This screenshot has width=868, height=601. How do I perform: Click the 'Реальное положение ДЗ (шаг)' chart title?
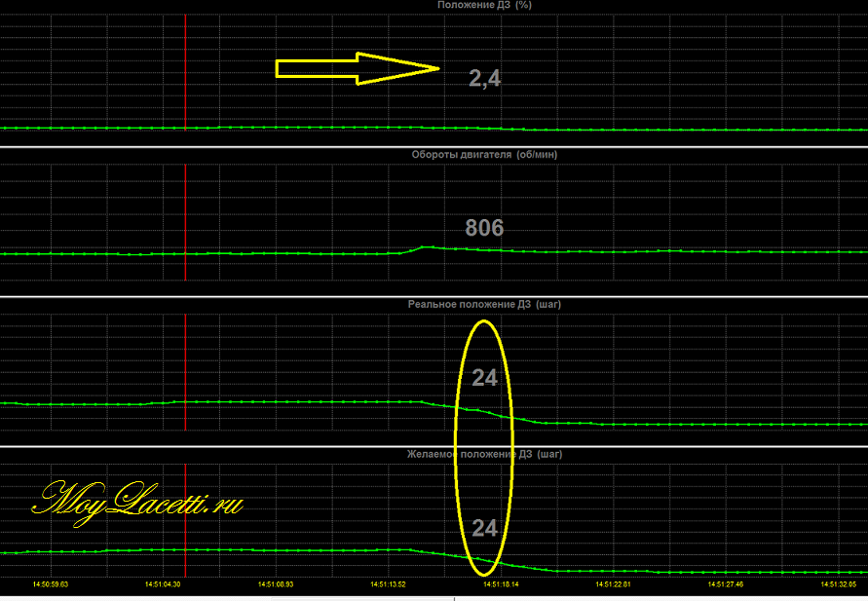(484, 304)
